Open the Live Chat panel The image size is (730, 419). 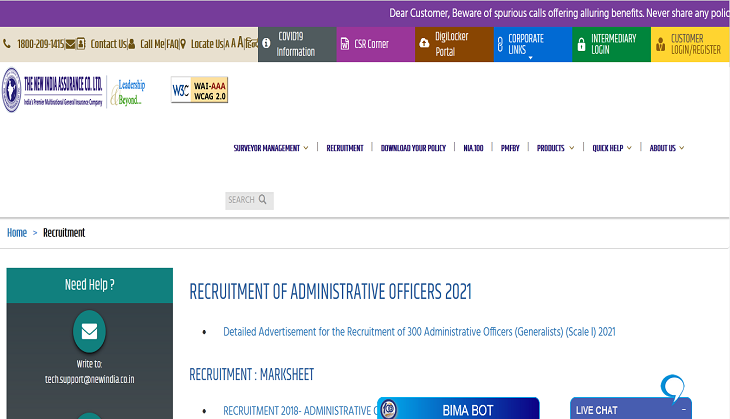[x=631, y=408]
